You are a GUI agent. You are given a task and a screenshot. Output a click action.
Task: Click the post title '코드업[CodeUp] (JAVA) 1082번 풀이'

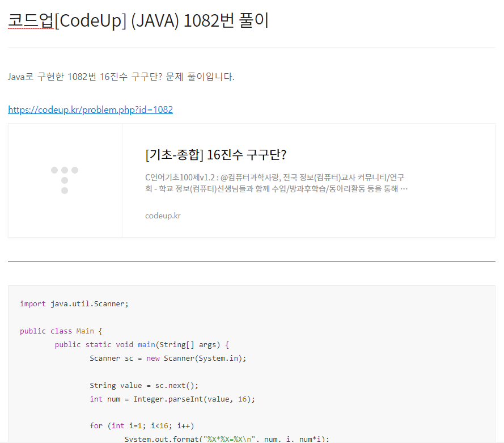pos(138,20)
